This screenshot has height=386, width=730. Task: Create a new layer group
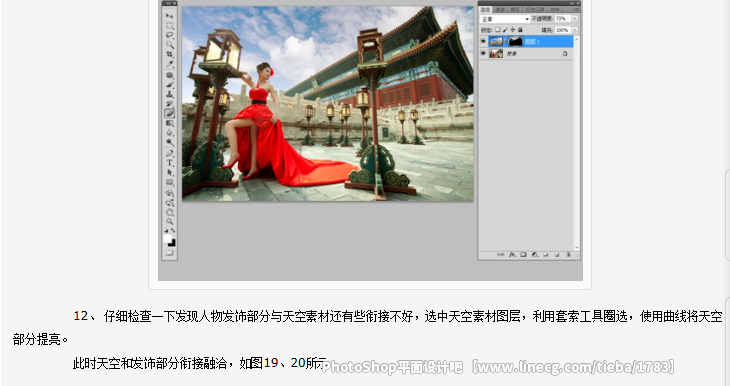546,255
